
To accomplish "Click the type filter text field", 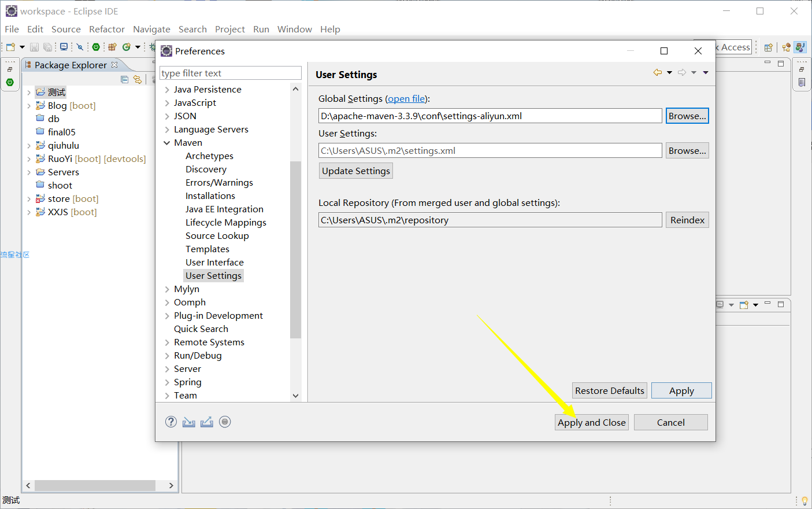I will pos(231,73).
